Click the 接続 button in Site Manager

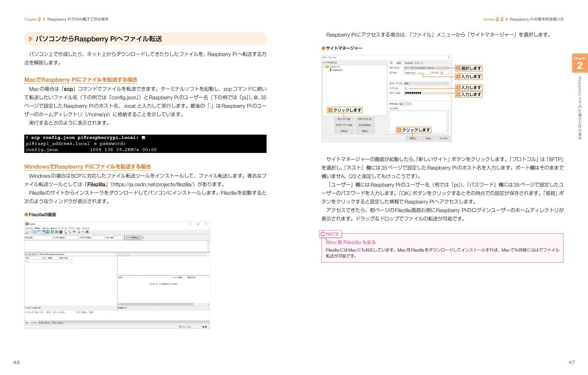(x=413, y=138)
